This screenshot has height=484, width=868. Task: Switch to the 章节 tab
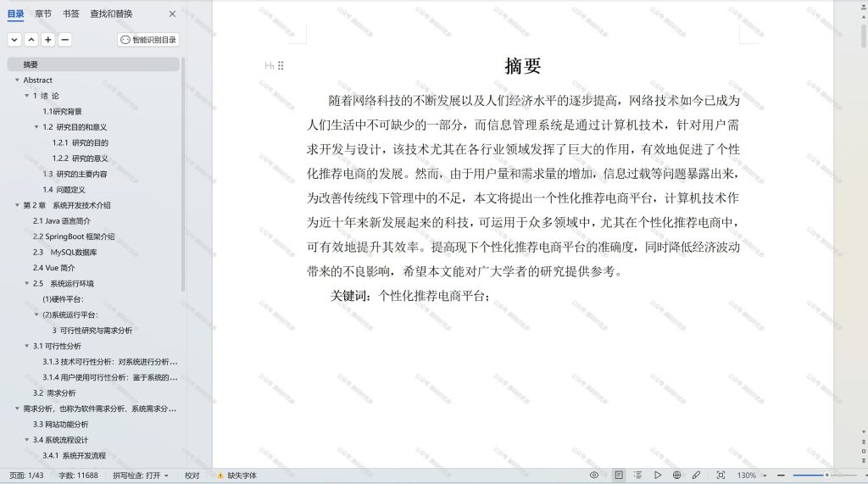[x=43, y=14]
